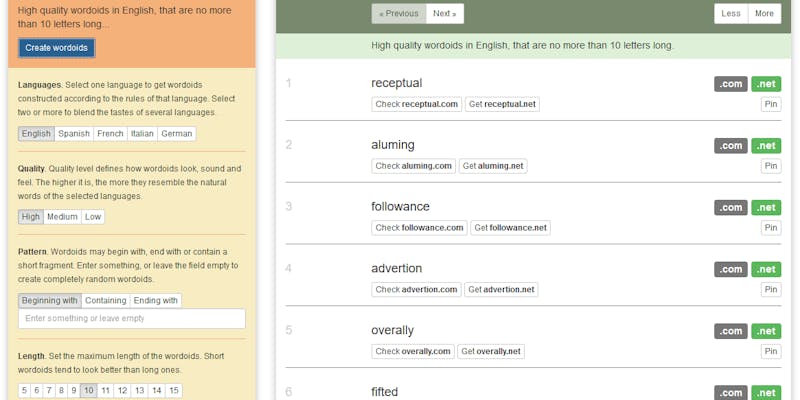Set maximum length to 10
Screen dimensions: 800x400
click(88, 391)
